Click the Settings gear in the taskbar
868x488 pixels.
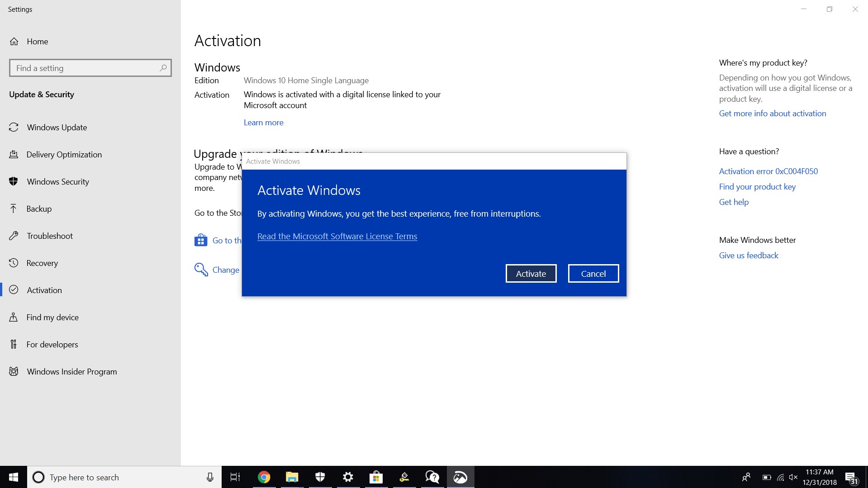(x=348, y=477)
